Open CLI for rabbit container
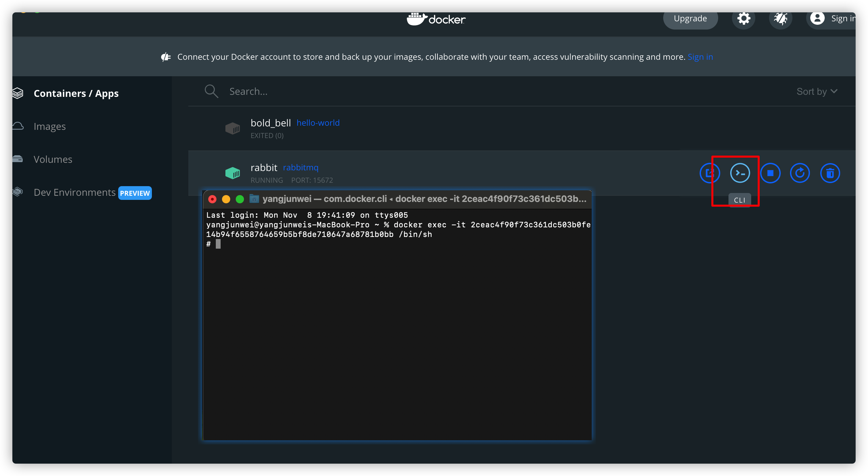This screenshot has height=476, width=868. [x=740, y=173]
